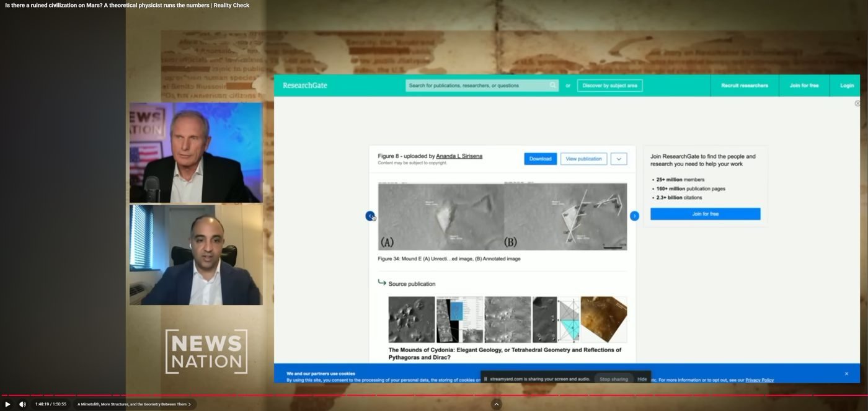Open first source publication thumbnail
The width and height of the screenshot is (868, 411).
click(x=412, y=319)
